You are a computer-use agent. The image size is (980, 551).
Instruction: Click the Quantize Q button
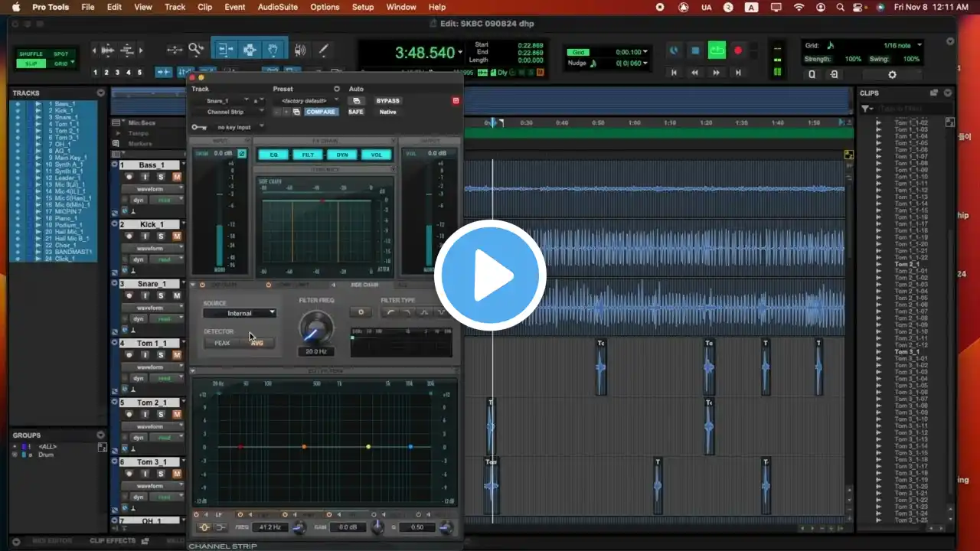click(x=812, y=74)
